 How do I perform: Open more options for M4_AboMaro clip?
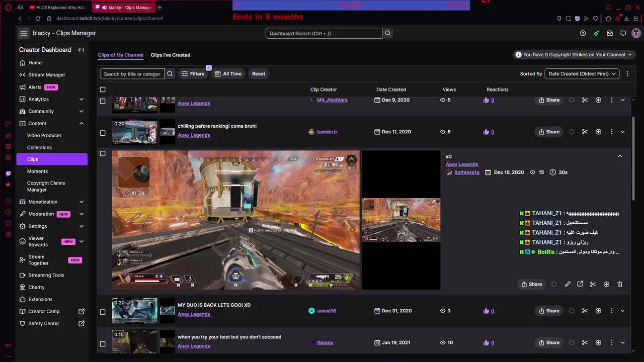pyautogui.click(x=611, y=100)
